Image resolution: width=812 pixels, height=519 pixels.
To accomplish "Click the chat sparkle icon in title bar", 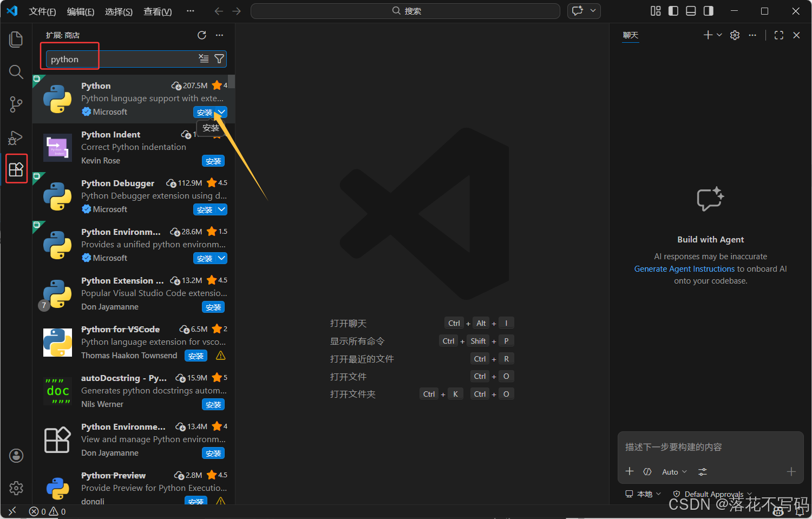I will click(578, 11).
